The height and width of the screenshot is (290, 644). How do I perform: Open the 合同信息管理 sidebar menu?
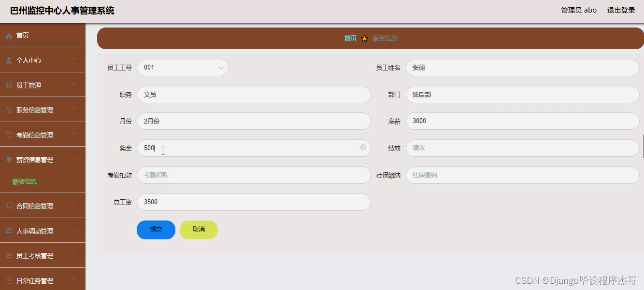point(43,206)
